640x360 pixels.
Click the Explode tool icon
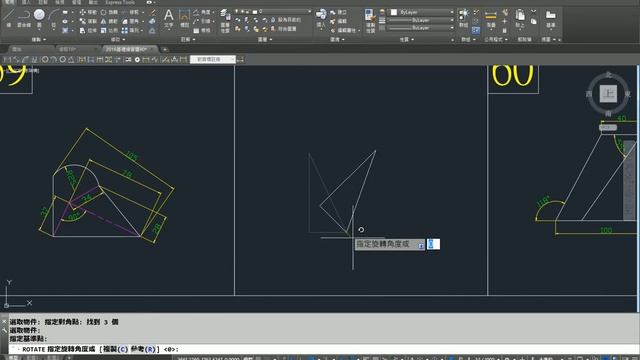coord(152,22)
